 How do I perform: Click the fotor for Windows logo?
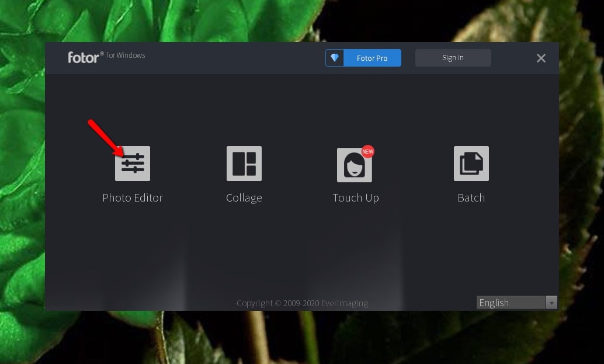point(106,57)
